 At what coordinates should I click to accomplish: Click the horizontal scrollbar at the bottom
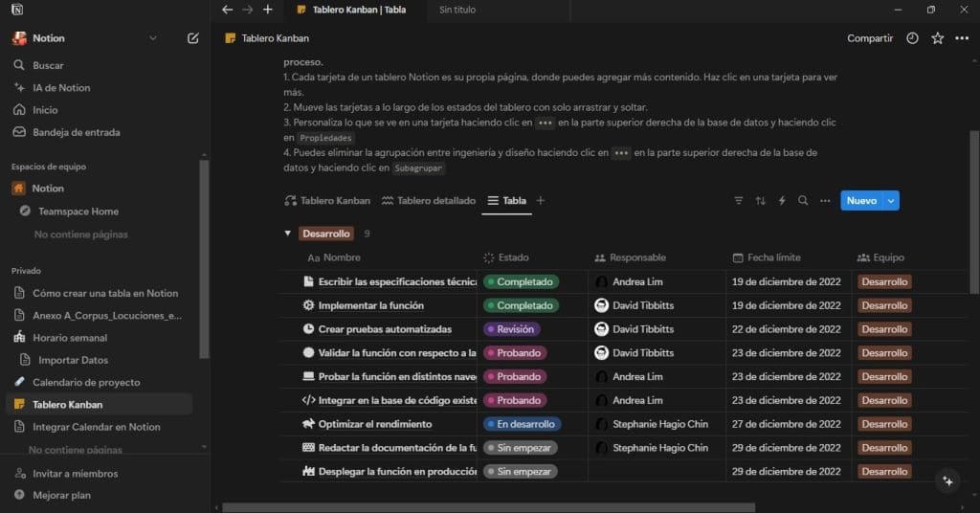point(489,507)
